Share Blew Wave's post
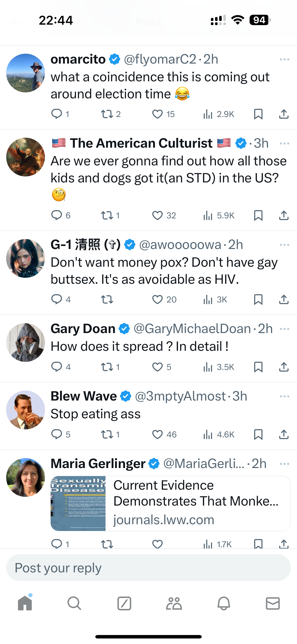 click(284, 434)
